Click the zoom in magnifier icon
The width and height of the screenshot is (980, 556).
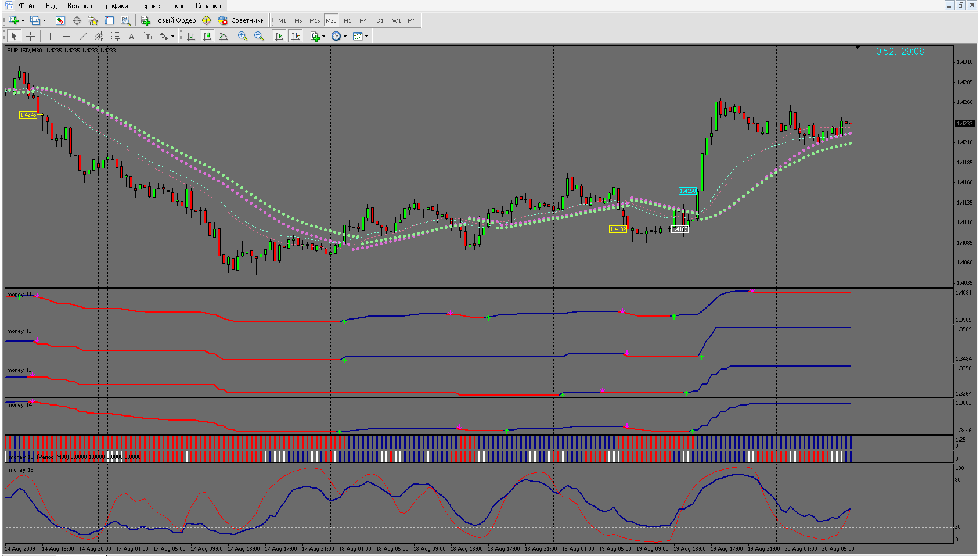243,36
